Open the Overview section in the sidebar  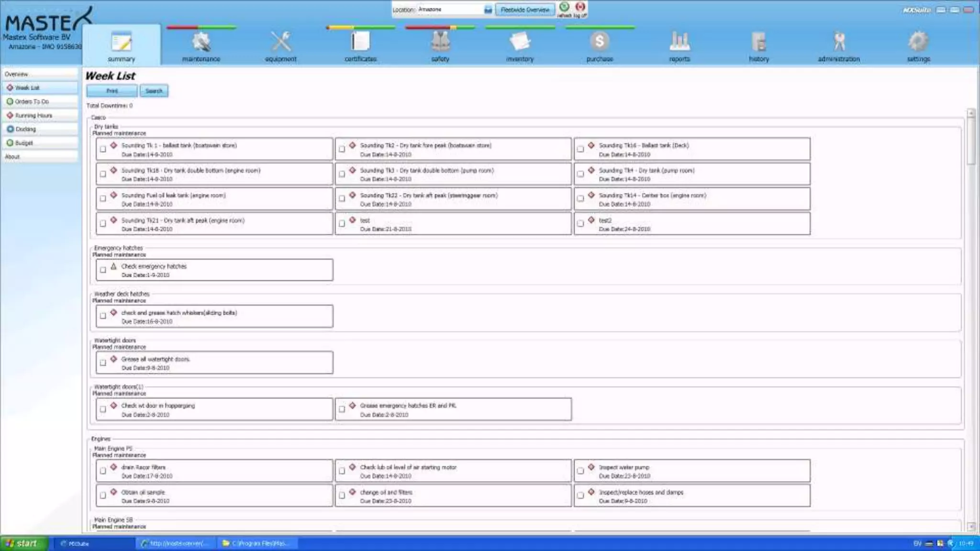point(40,74)
